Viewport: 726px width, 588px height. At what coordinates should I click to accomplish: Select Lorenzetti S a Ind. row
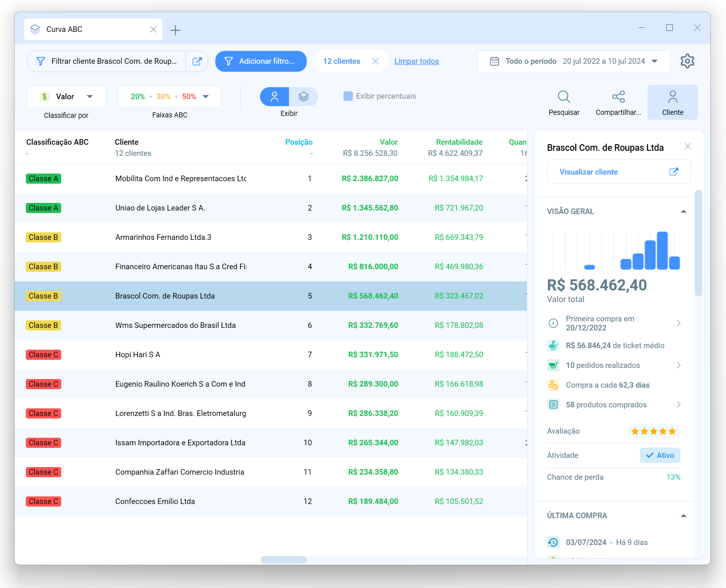[271, 413]
